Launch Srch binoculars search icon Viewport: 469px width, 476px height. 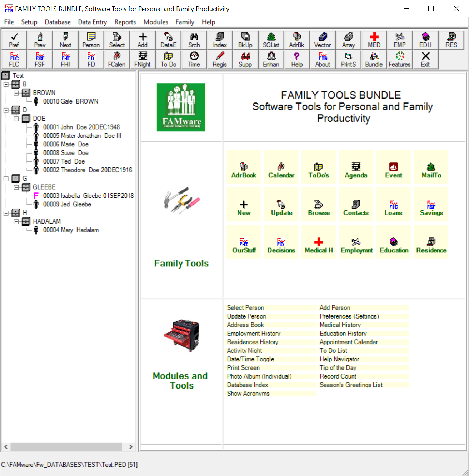click(x=194, y=40)
